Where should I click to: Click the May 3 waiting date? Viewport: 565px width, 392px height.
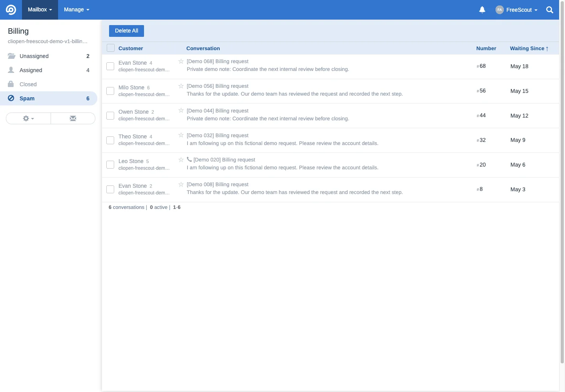tap(518, 189)
